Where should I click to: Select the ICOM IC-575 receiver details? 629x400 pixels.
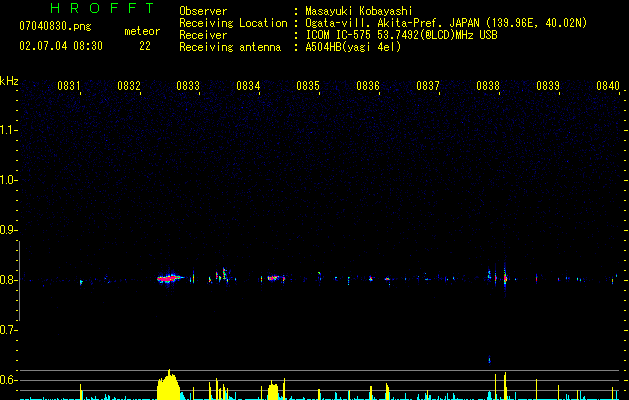click(x=401, y=35)
